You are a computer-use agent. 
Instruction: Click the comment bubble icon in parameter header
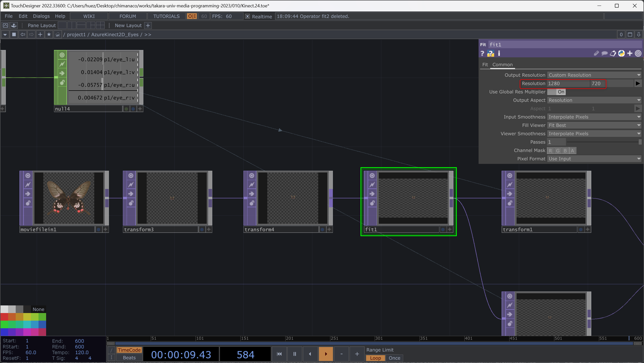[604, 54]
